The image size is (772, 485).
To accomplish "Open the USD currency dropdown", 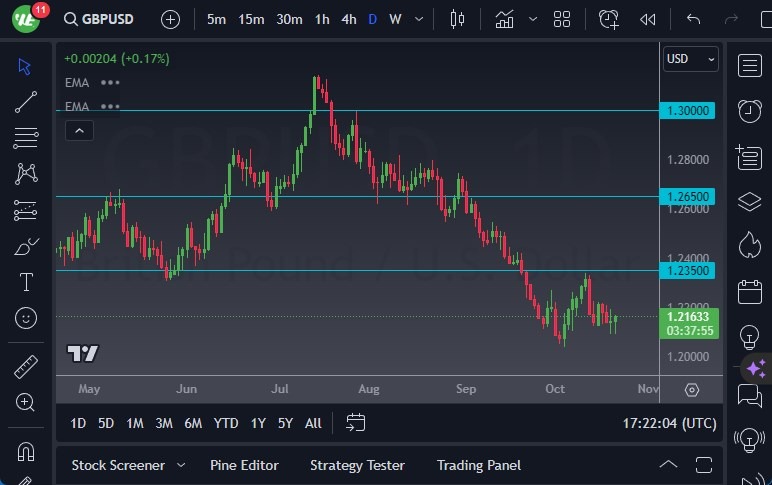I will coord(691,59).
